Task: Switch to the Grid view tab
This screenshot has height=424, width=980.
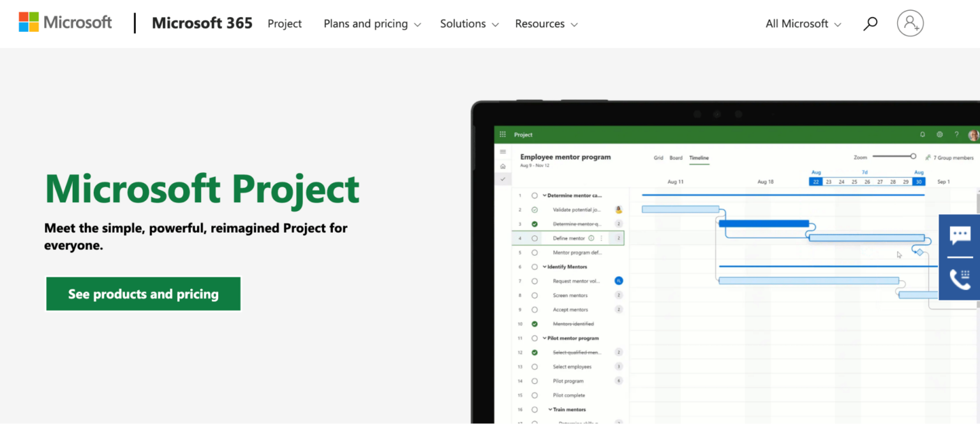Action: point(658,158)
